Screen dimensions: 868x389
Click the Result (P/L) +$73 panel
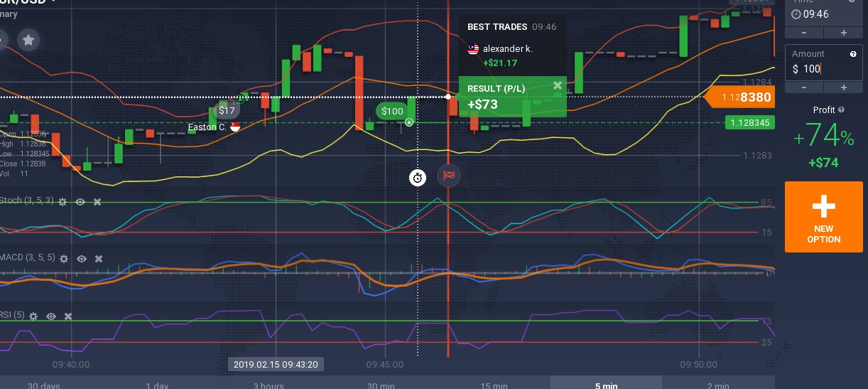coord(512,97)
